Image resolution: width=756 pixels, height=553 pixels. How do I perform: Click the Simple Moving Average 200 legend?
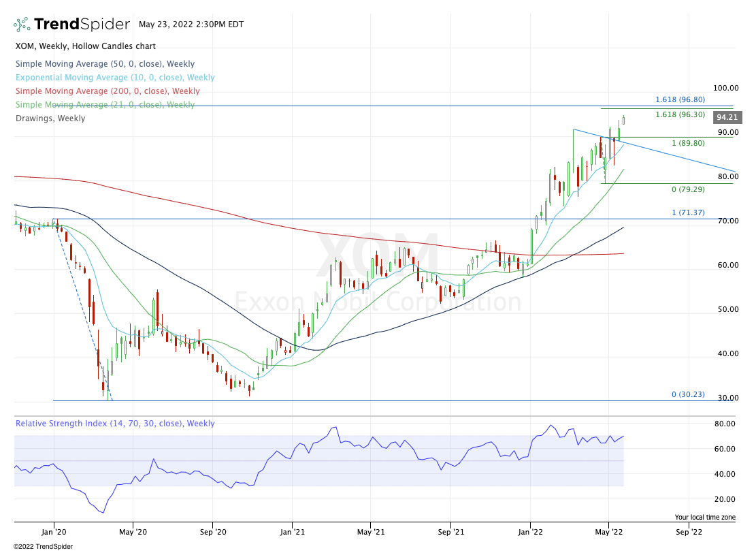pyautogui.click(x=107, y=91)
